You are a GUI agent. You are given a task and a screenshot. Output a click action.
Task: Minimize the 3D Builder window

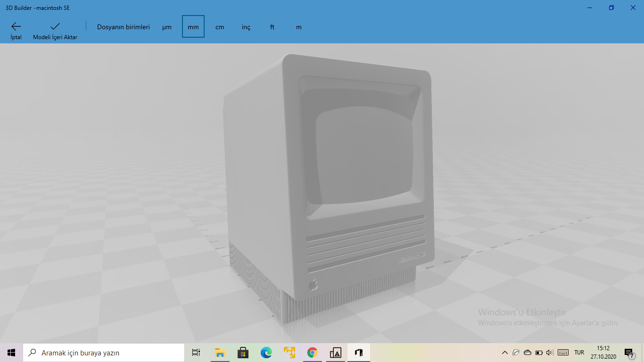click(x=590, y=8)
